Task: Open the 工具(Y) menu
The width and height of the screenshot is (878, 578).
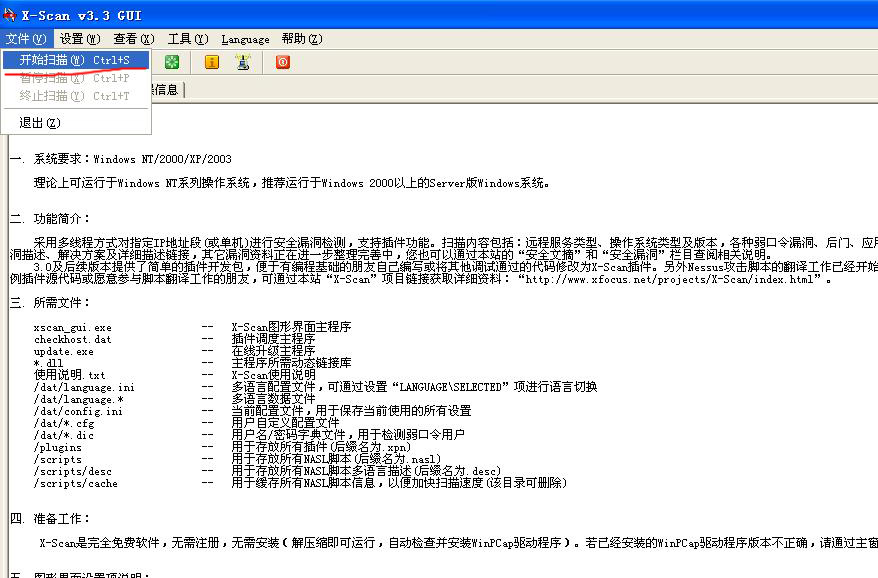Action: pos(188,39)
